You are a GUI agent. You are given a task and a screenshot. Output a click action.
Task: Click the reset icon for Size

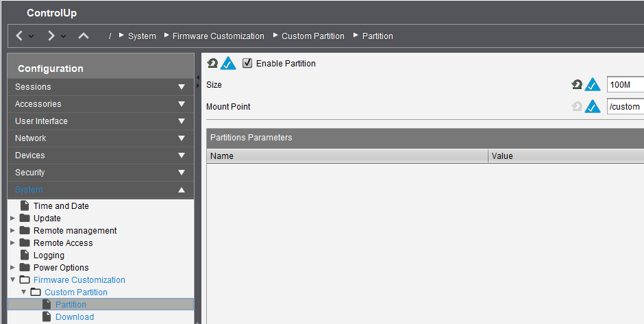coord(577,85)
